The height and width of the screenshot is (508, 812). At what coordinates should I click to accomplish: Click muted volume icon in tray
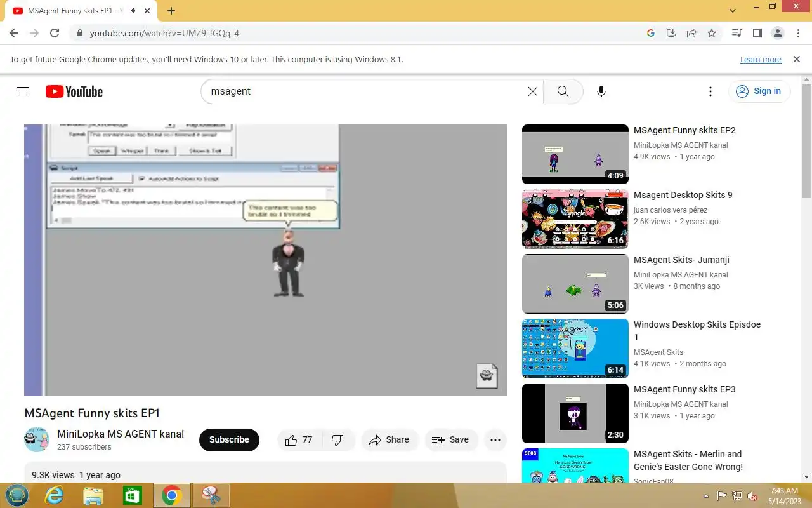[752, 496]
